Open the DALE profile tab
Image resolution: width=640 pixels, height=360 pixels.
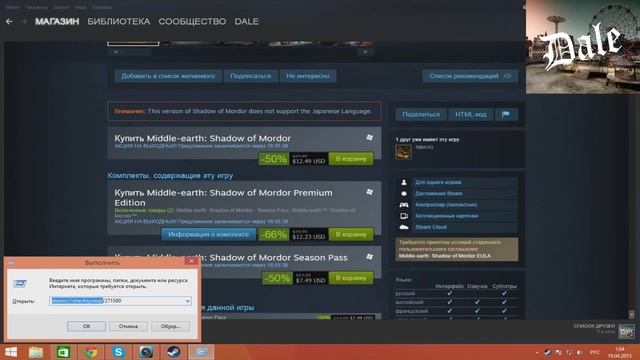tap(247, 21)
